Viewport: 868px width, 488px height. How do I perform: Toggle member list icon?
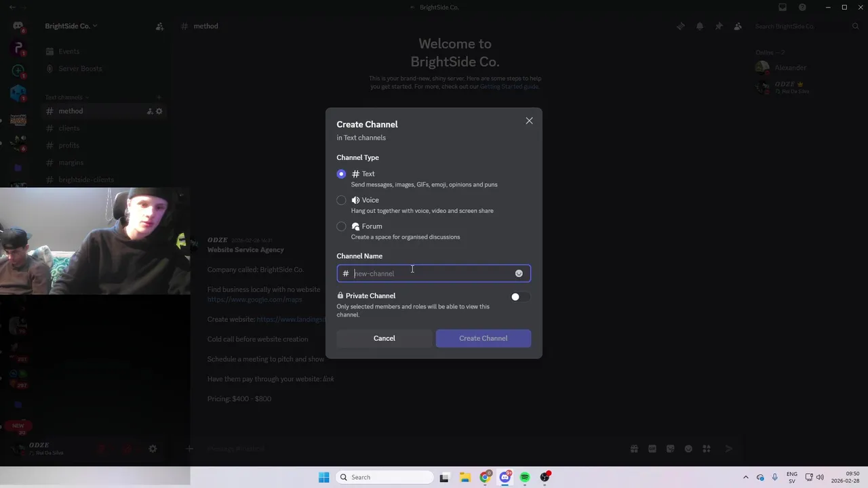(x=738, y=26)
